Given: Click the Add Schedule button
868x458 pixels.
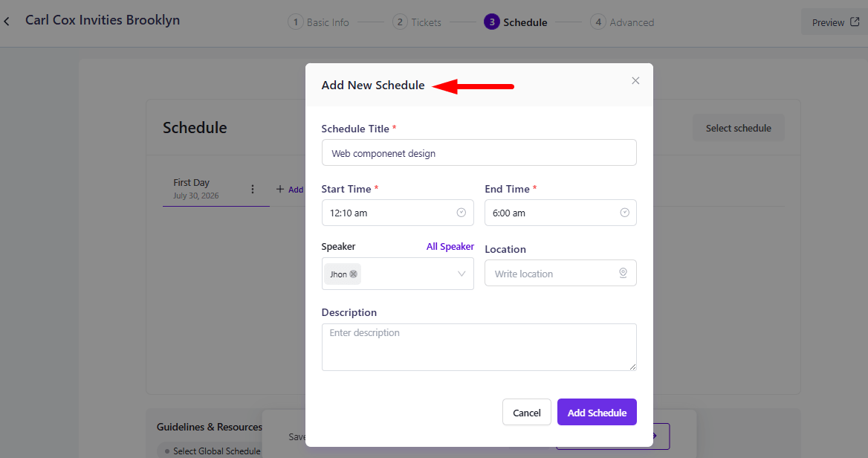Looking at the screenshot, I should 597,412.
